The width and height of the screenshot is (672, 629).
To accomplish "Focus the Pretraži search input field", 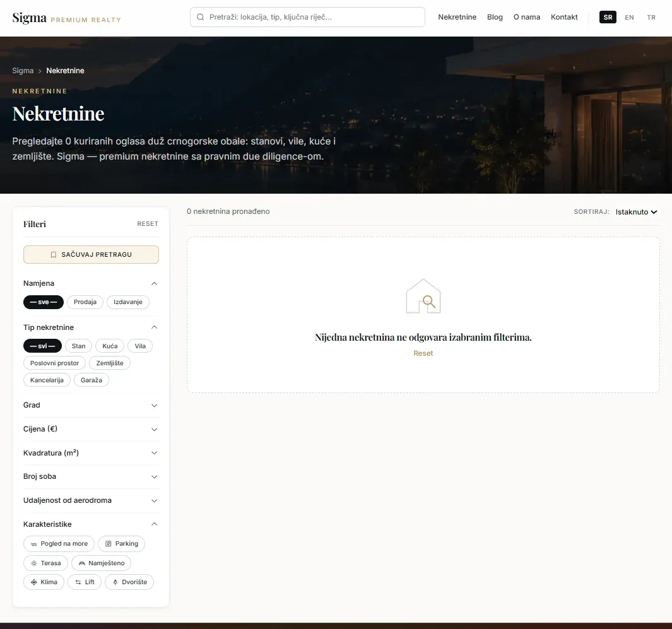I will click(308, 17).
